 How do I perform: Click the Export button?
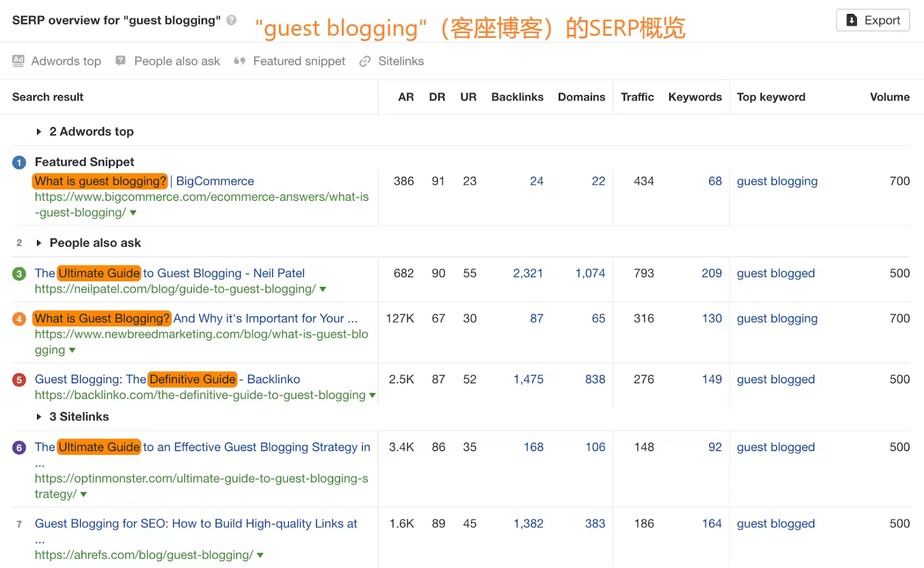[873, 20]
